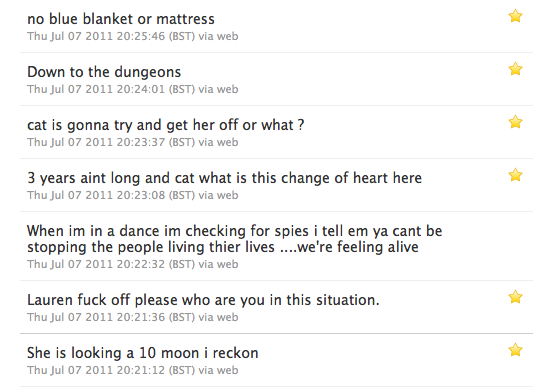The image size is (555, 392).
Task: Open the 20:22:32 timestamp permalink
Action: pos(111,264)
